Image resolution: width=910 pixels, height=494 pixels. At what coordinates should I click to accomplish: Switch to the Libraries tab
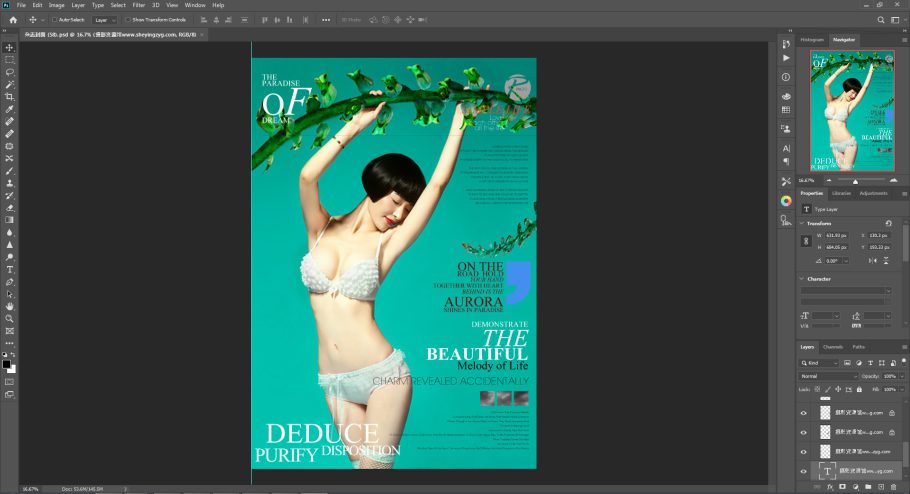[x=841, y=193]
